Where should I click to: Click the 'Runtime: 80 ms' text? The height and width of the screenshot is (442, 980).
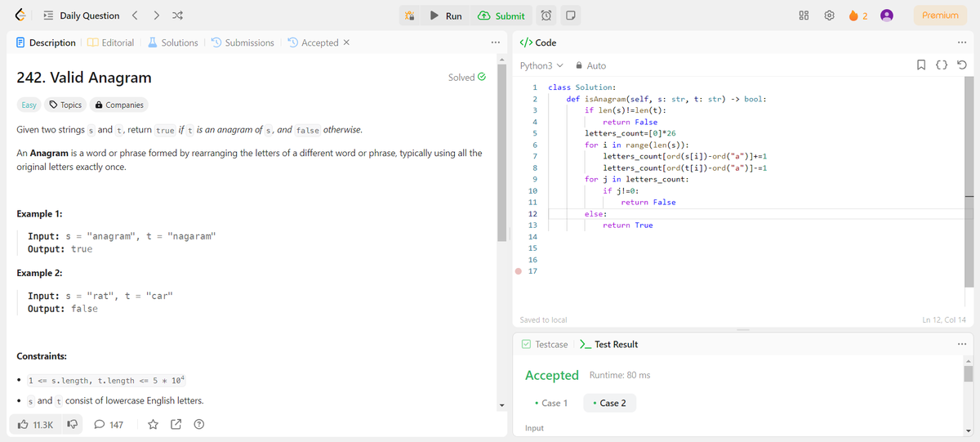tap(620, 375)
